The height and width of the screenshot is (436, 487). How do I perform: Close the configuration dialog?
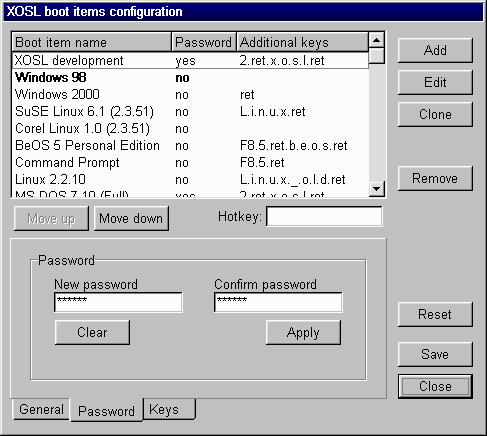435,386
